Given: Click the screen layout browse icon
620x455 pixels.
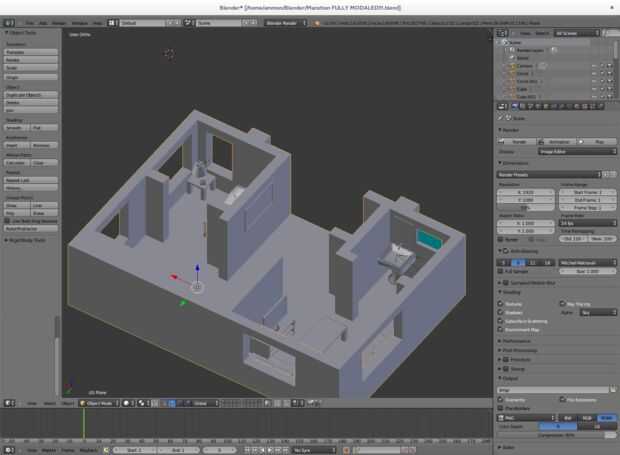Looking at the screenshot, I should pyautogui.click(x=112, y=23).
